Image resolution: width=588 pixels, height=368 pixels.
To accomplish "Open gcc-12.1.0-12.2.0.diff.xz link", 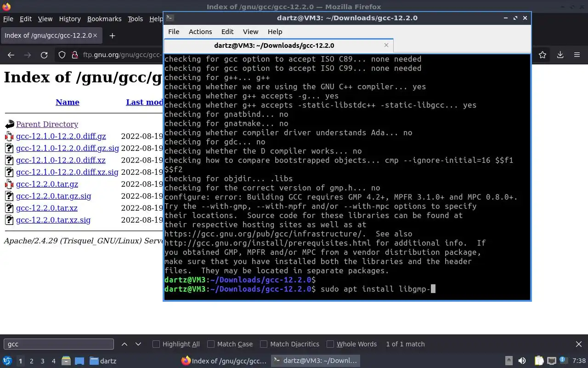I will click(61, 160).
